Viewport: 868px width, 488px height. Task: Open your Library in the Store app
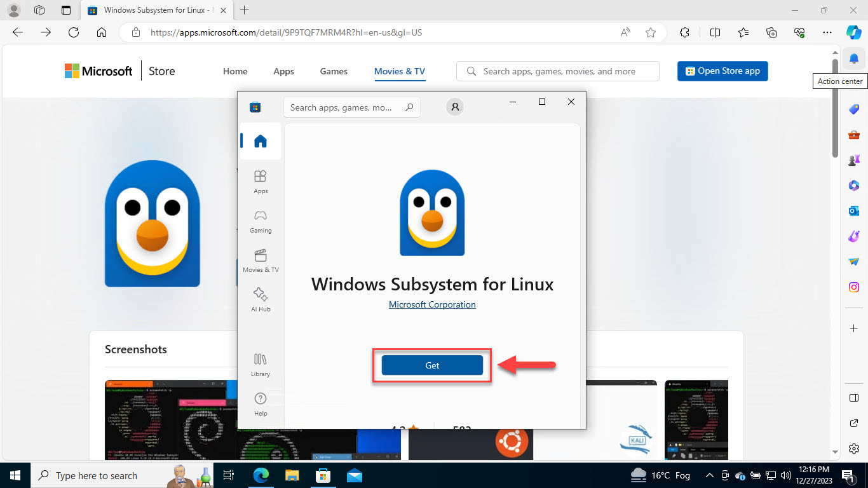(x=260, y=364)
